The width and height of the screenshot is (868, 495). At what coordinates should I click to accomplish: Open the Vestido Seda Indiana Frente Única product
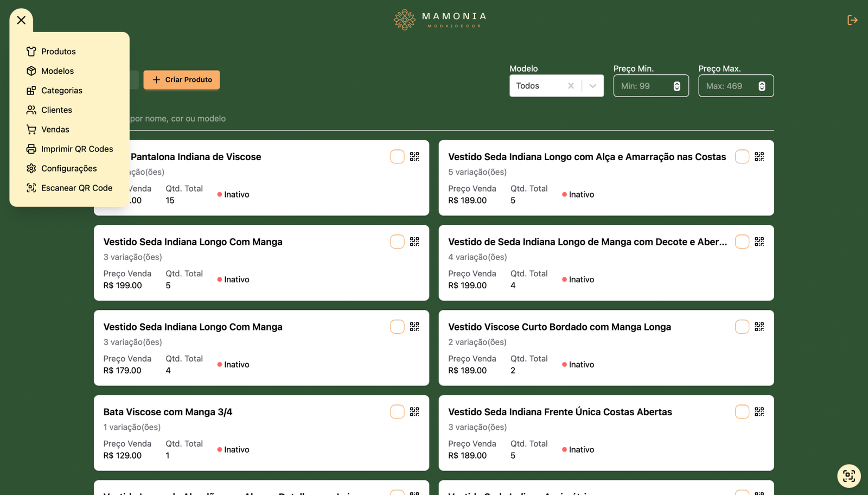coord(560,412)
